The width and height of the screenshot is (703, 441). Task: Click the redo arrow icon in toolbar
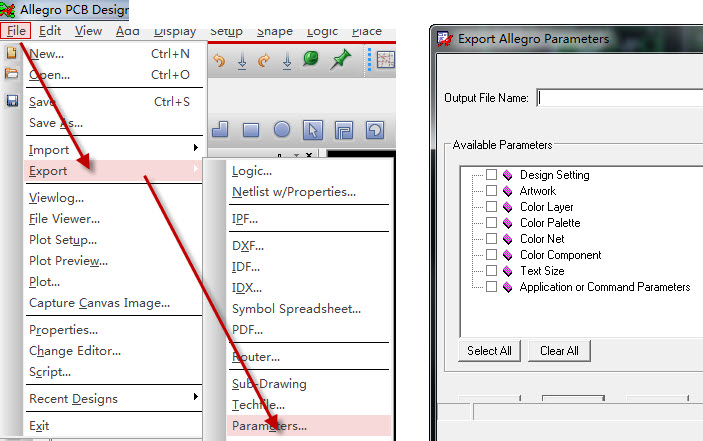click(x=264, y=60)
